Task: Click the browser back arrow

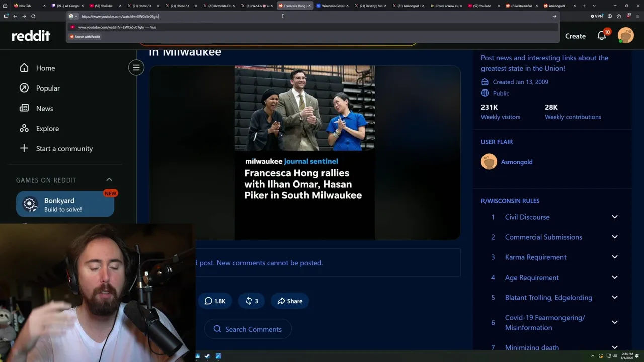Action: pyautogui.click(x=15, y=16)
